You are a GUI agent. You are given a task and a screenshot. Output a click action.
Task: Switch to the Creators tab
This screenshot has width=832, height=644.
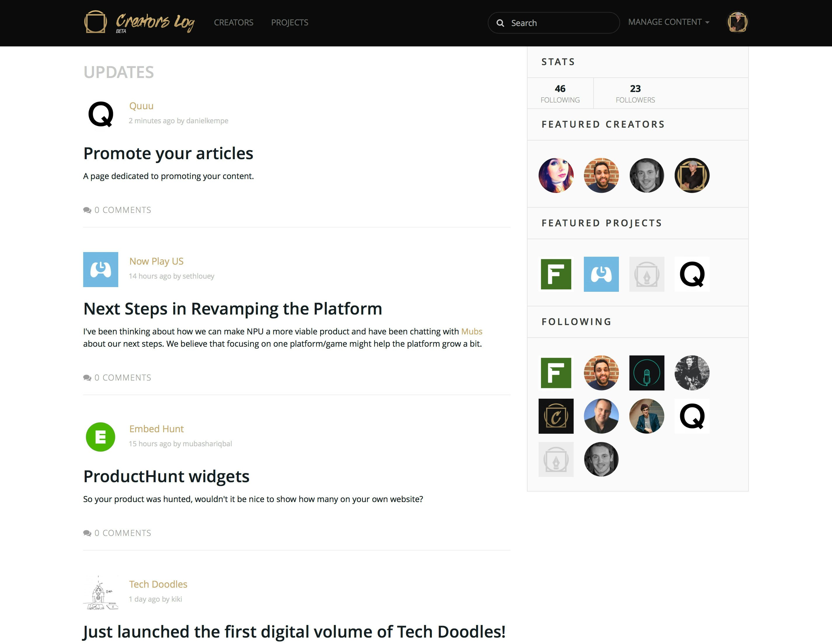[233, 22]
